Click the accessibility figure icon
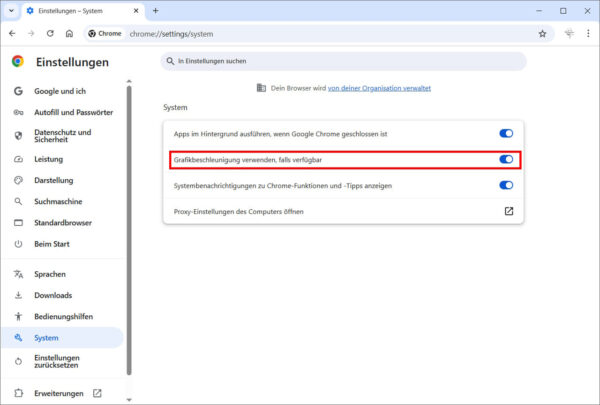Viewport: 600px width, 405px height. (18, 316)
